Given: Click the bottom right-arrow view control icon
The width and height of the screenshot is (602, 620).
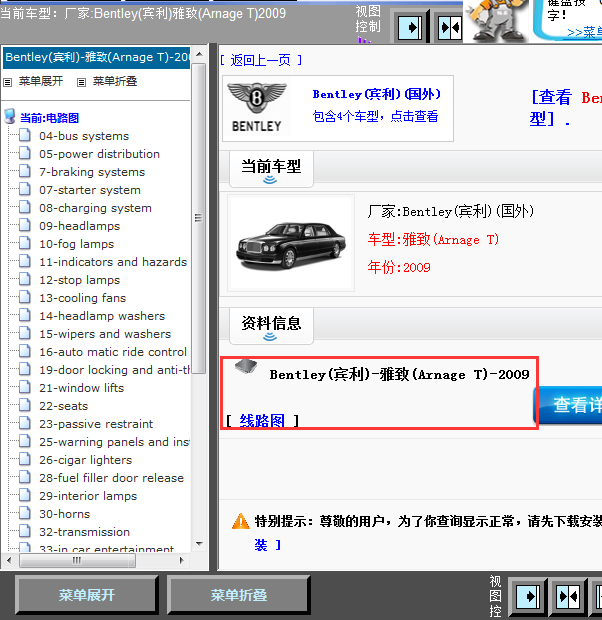Looking at the screenshot, I should click(x=527, y=596).
